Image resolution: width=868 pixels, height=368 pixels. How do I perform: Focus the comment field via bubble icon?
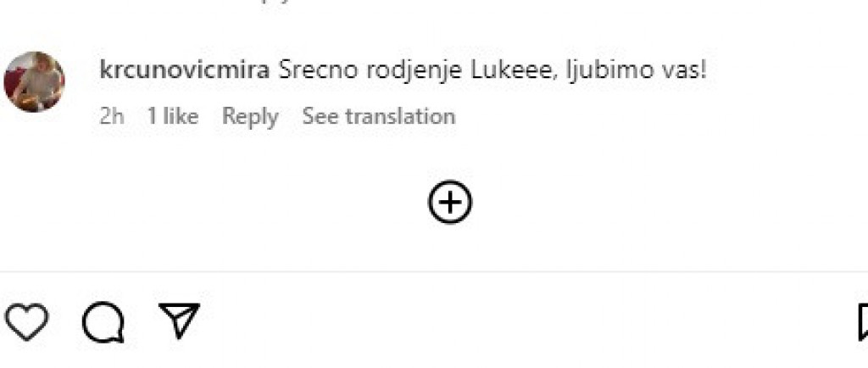click(x=103, y=322)
